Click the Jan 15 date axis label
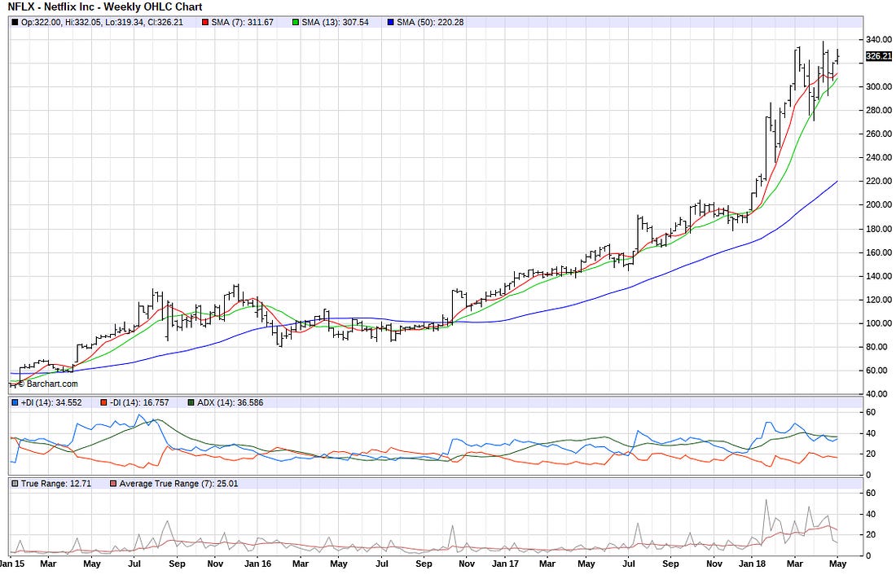The height and width of the screenshot is (588, 896). 12,564
